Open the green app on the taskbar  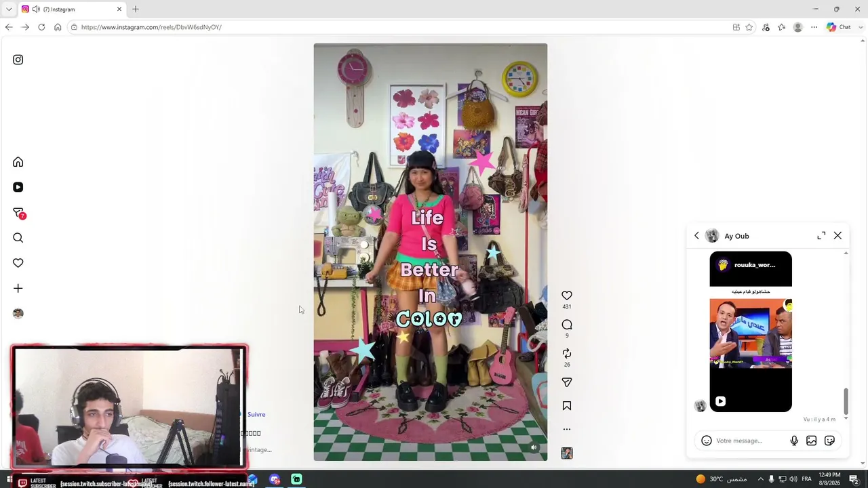click(x=296, y=479)
